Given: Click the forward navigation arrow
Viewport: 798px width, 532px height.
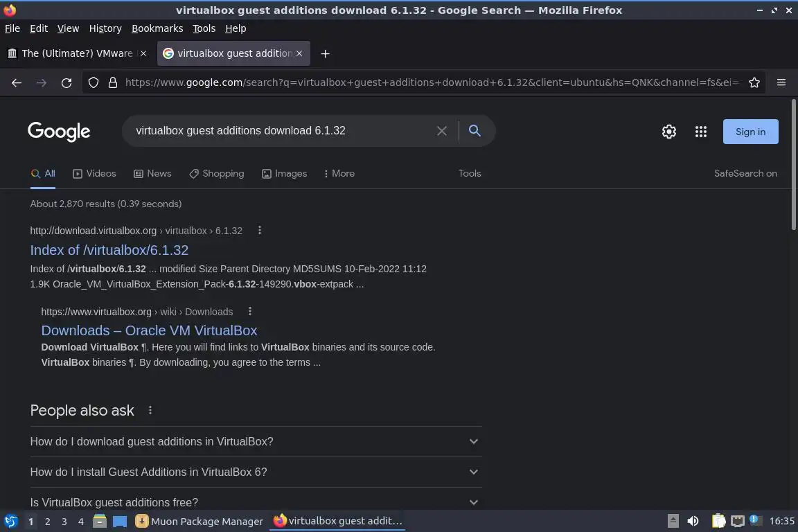Looking at the screenshot, I should pyautogui.click(x=42, y=82).
